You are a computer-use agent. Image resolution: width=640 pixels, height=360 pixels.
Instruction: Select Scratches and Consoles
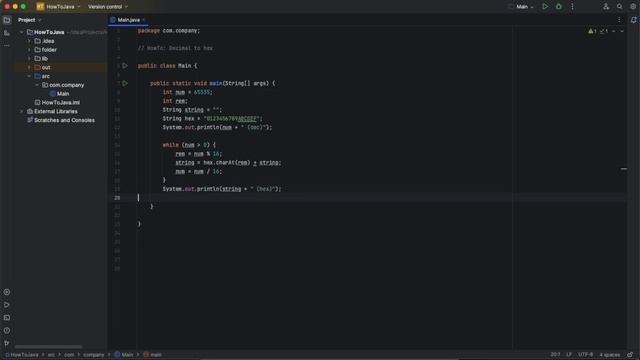click(64, 120)
